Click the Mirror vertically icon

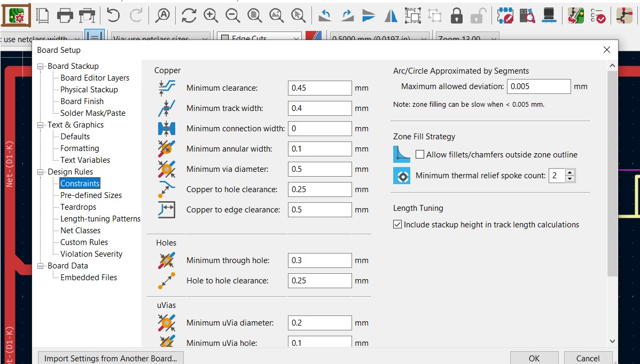[x=369, y=15]
